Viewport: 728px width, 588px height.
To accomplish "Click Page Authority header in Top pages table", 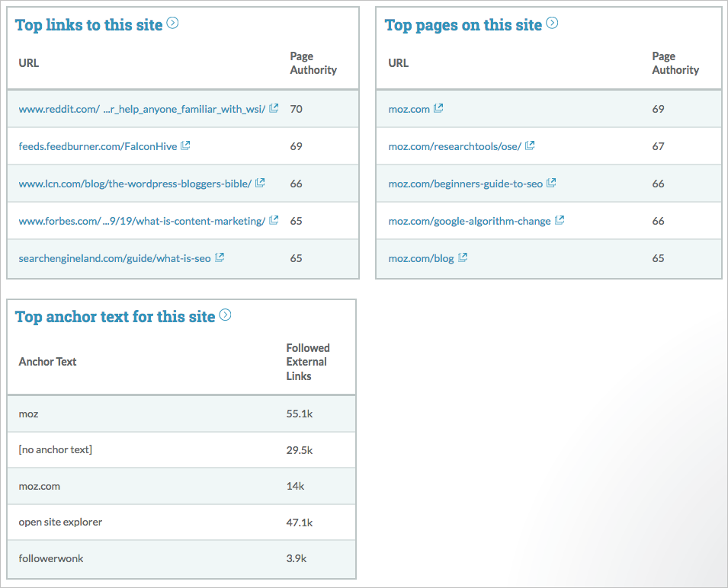I will 675,63.
